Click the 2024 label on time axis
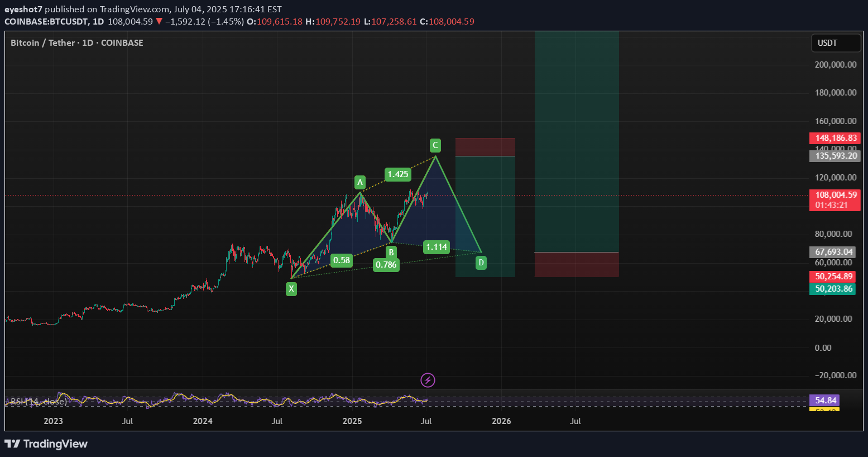Screen dimensions: 868x457 pyautogui.click(x=203, y=421)
